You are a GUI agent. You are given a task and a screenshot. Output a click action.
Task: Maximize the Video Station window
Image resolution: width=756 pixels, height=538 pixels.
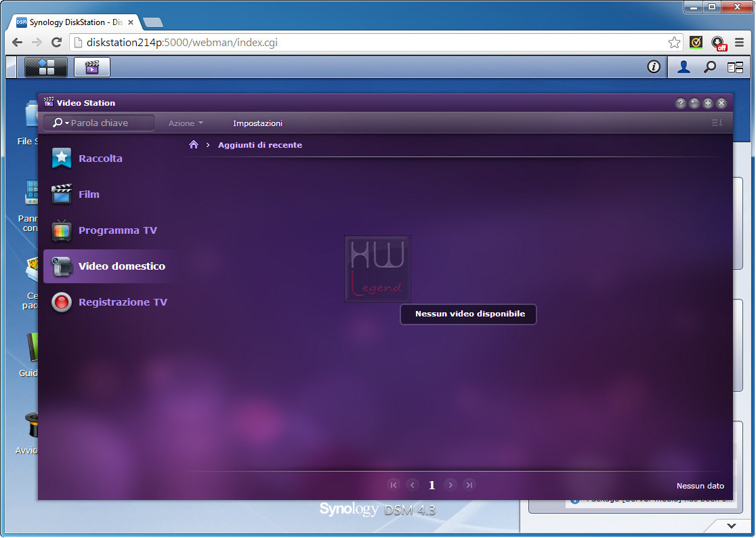(707, 103)
